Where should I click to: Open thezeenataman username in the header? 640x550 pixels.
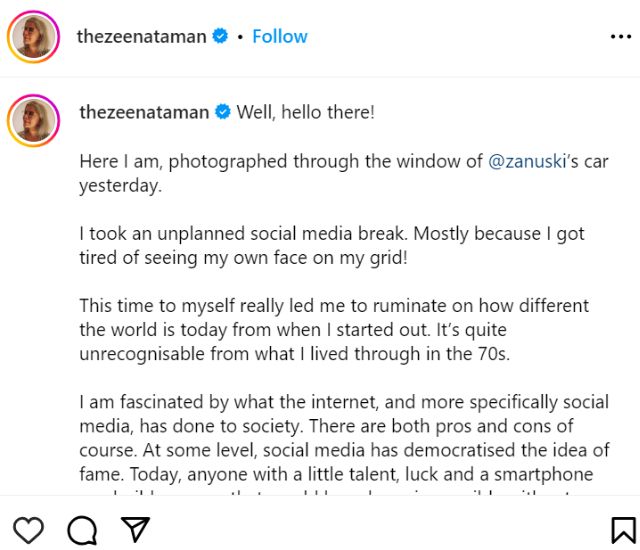tap(141, 36)
